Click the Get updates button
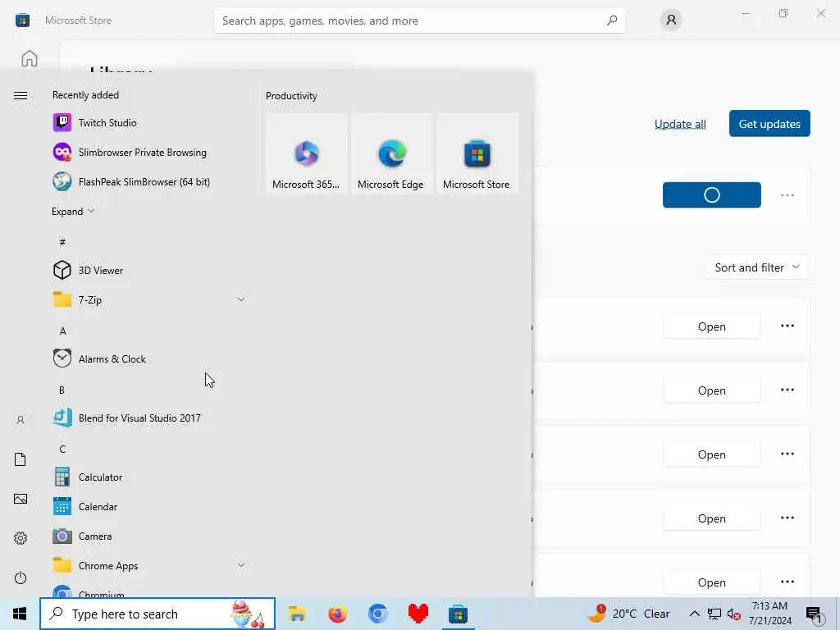840x630 pixels. coord(769,124)
